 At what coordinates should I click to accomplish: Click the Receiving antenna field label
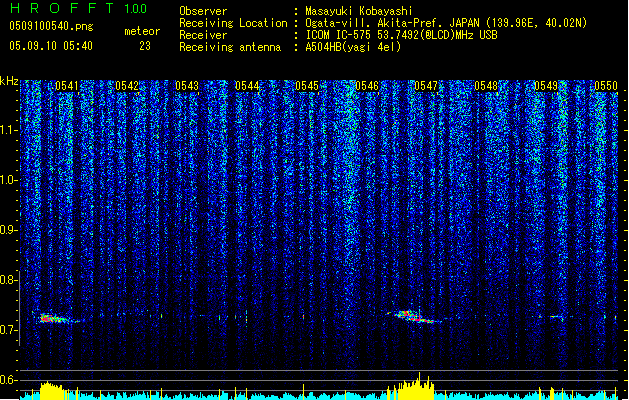[230, 47]
